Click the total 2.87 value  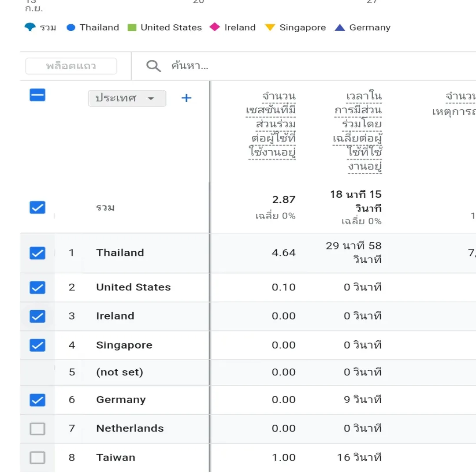tap(283, 200)
